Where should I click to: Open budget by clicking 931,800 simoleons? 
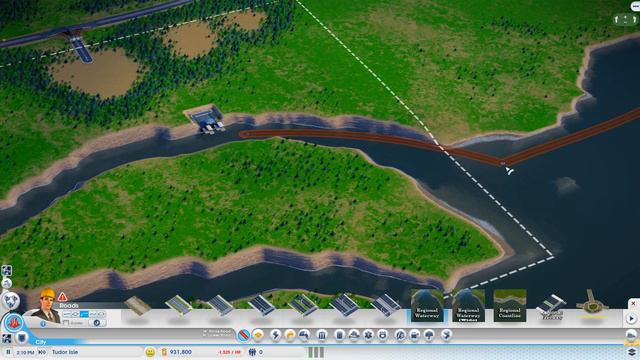pyautogui.click(x=180, y=352)
